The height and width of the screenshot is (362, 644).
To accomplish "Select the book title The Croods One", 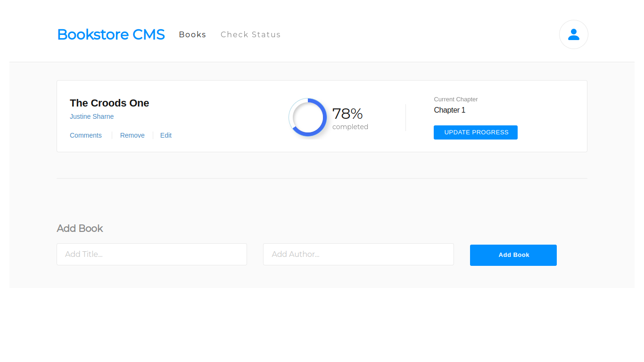I will [x=109, y=103].
